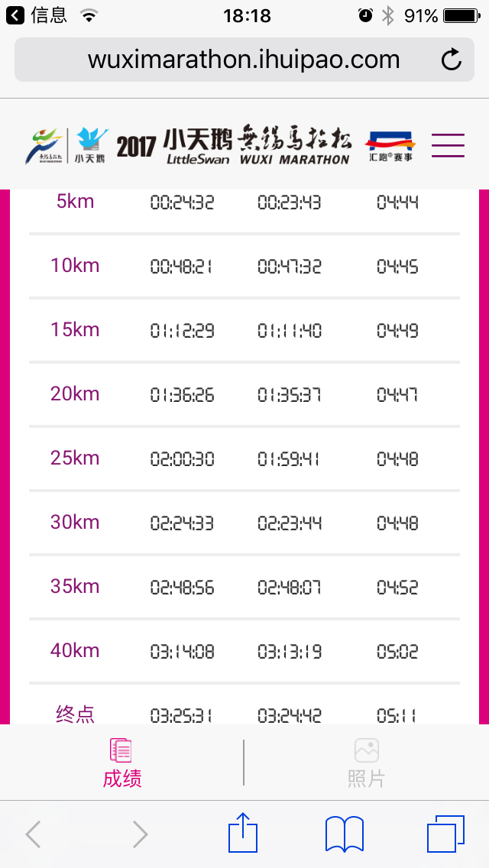Tap the 40km split row label
Viewport: 489px width, 868px height.
coord(75,651)
